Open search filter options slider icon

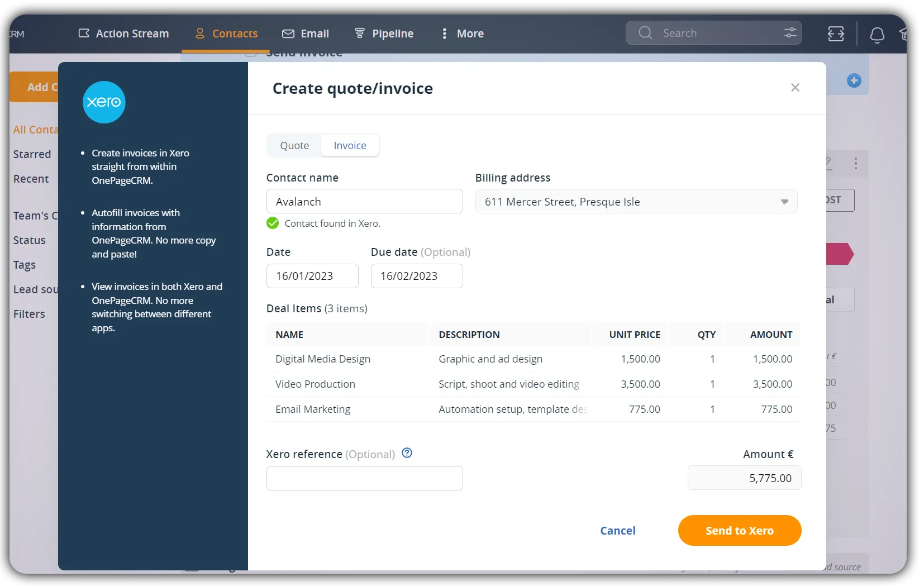tap(790, 33)
